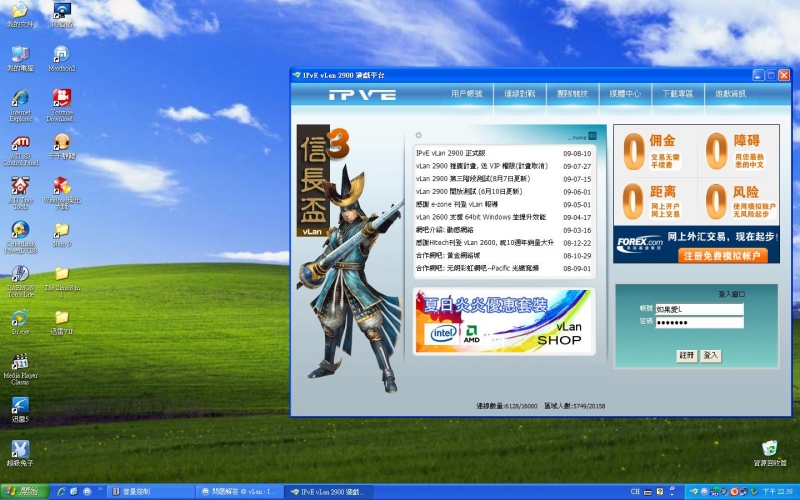The width and height of the screenshot is (800, 500).
Task: Click the 风险 zero risk ad tile
Action: pos(739,202)
